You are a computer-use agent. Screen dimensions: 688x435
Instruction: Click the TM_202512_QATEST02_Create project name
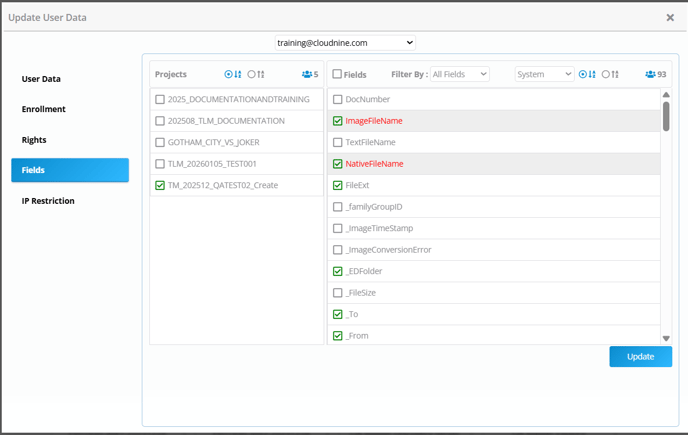[223, 185]
